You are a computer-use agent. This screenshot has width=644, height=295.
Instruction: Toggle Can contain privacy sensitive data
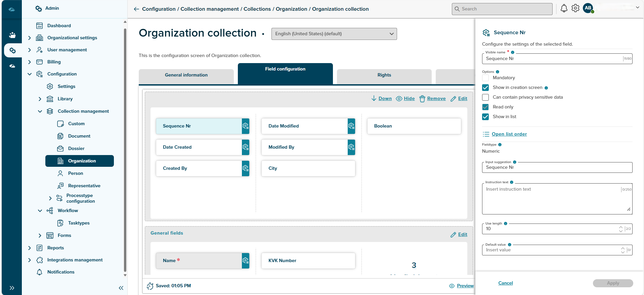tap(485, 97)
